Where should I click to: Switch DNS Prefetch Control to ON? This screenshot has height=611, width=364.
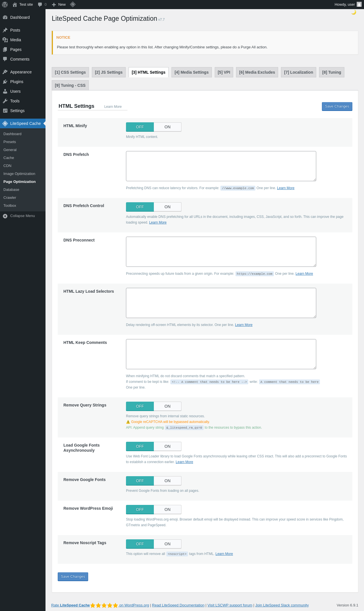pyautogui.click(x=167, y=207)
